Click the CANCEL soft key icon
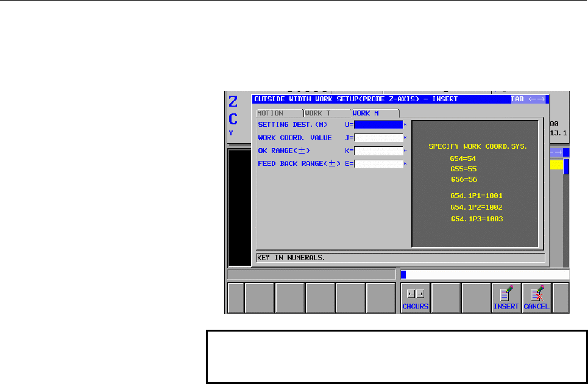 point(537,297)
